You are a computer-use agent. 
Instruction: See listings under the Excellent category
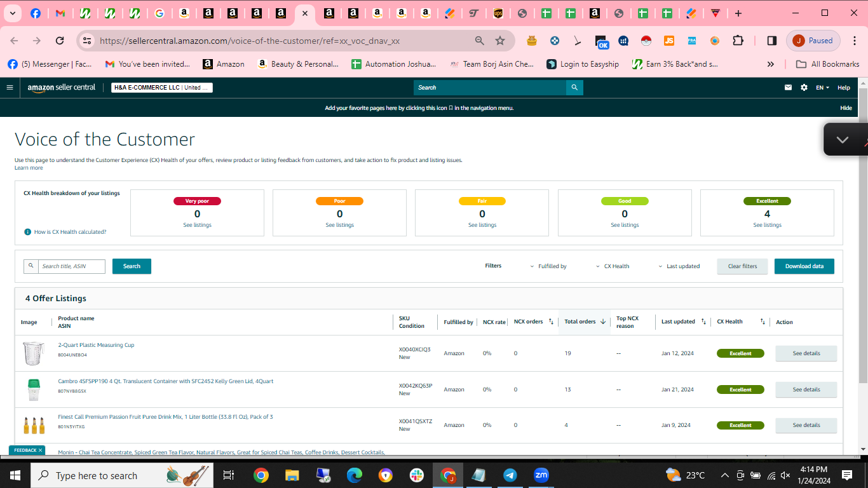click(x=767, y=226)
